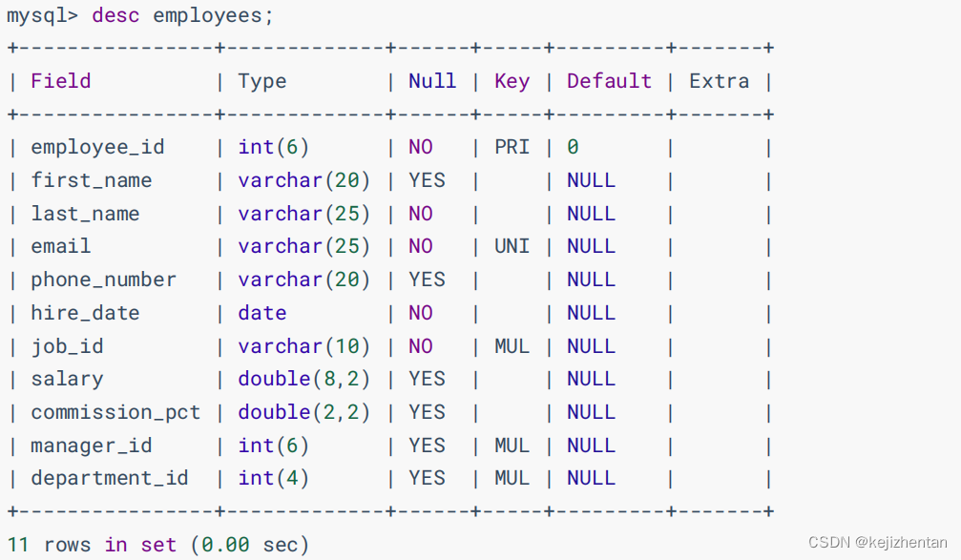The image size is (961, 560).
Task: Select the 'Default' column header
Action: click(609, 81)
